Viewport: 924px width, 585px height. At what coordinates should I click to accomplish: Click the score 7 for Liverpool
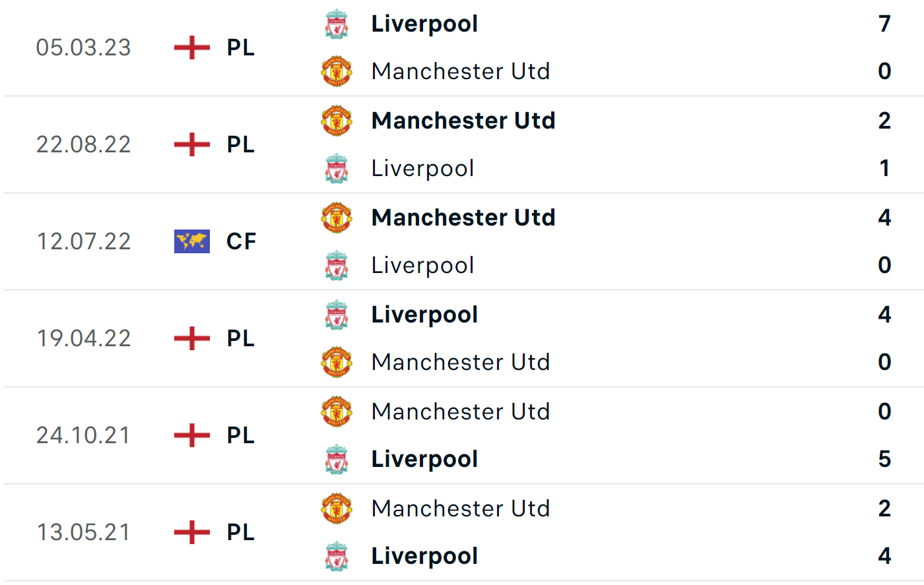pyautogui.click(x=885, y=24)
